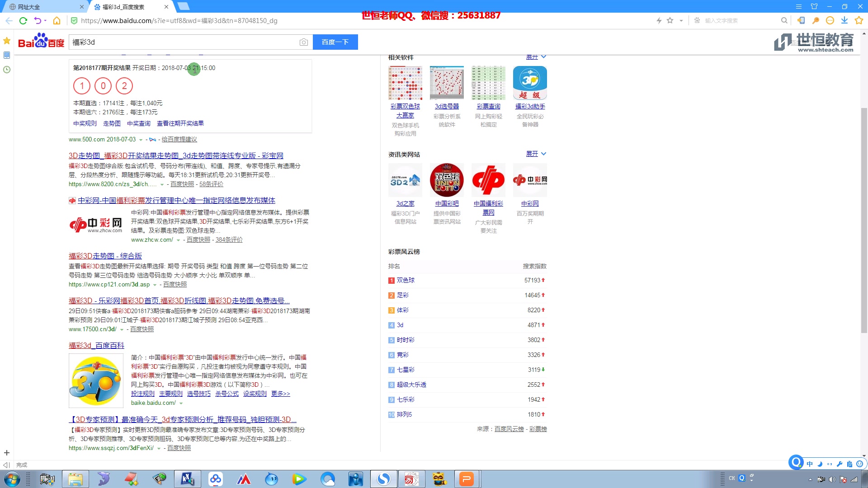Click the search magnifier in toolbar

(784, 20)
